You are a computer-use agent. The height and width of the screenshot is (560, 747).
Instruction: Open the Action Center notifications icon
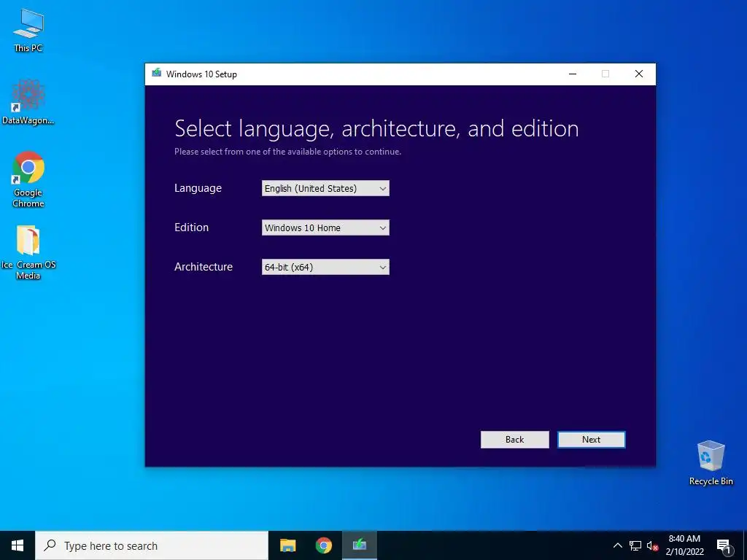point(723,545)
